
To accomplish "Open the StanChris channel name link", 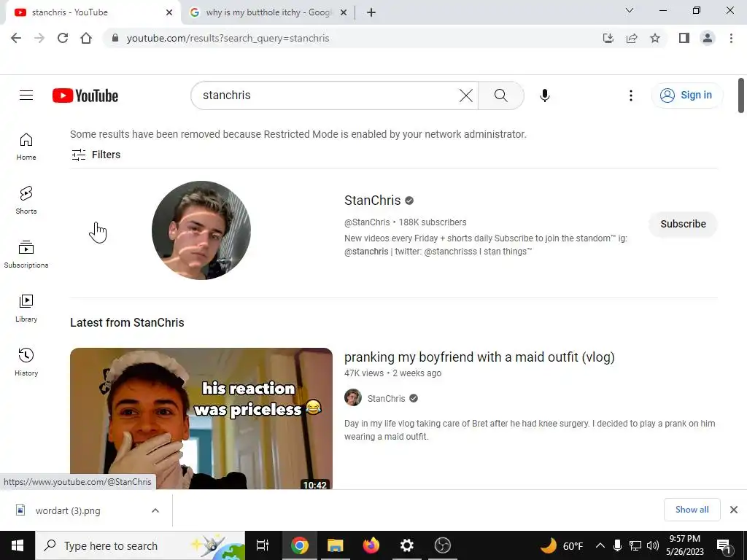I will (373, 201).
